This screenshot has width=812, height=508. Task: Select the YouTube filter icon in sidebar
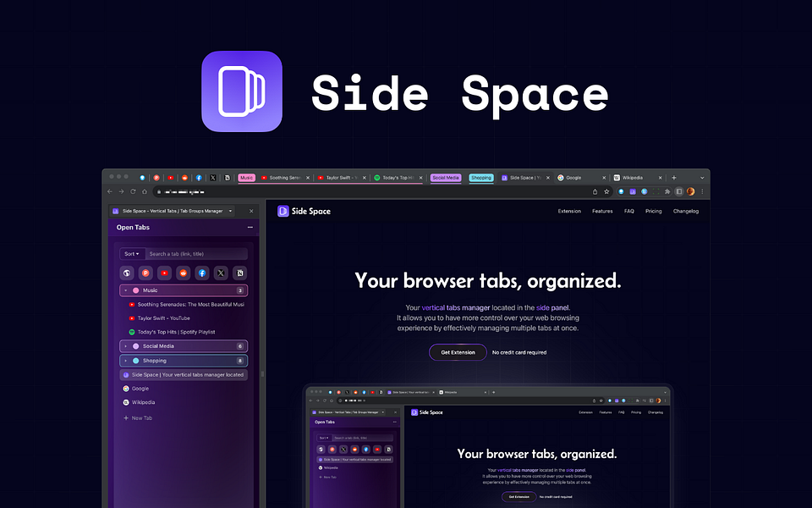coord(165,273)
